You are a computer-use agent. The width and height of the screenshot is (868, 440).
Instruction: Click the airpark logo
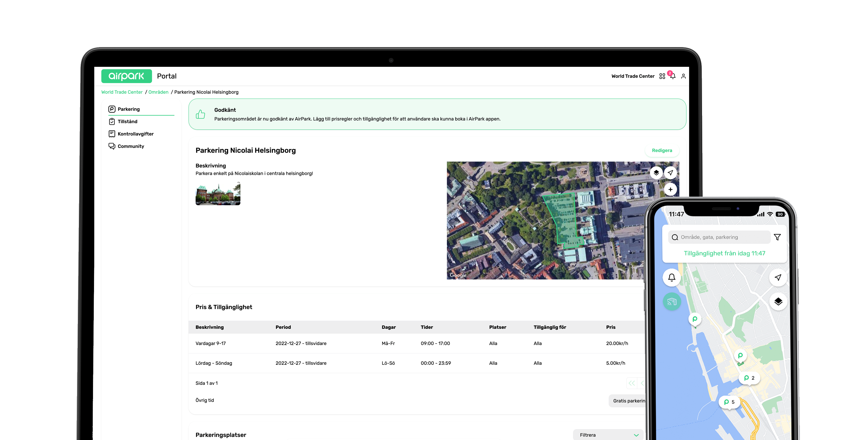pos(126,76)
